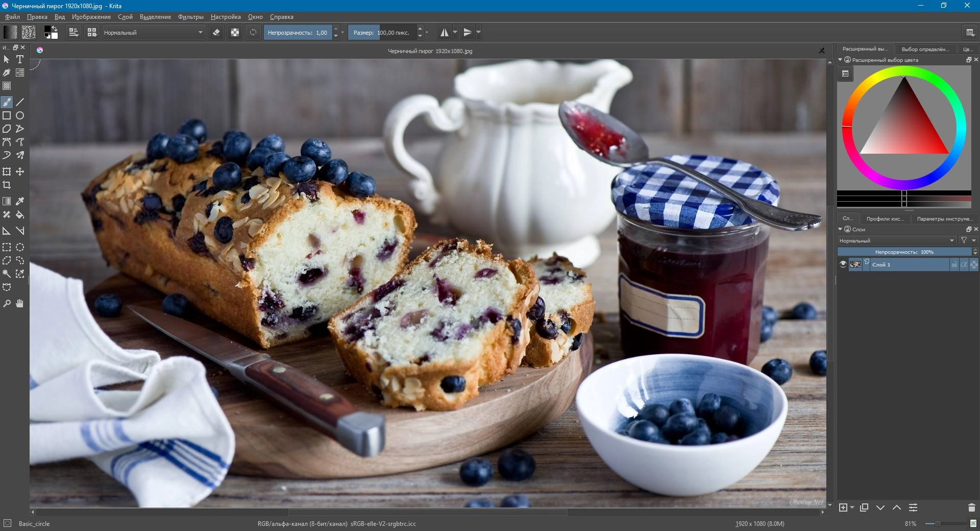Select the Contiguous Selection magic wand
Screen dimensions: 980x531
pos(7,274)
